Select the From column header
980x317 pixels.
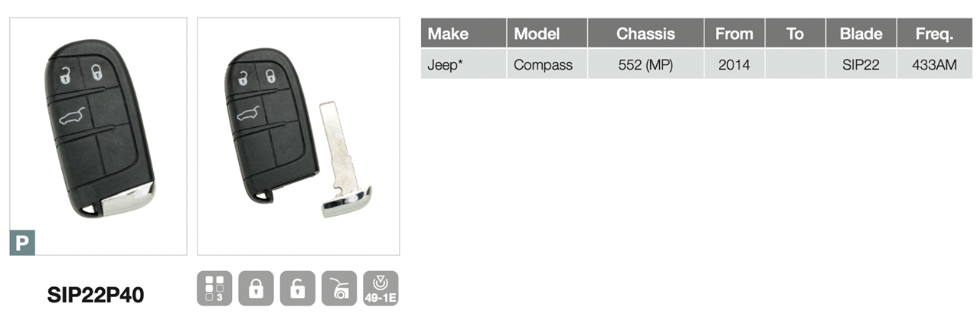coord(734,34)
